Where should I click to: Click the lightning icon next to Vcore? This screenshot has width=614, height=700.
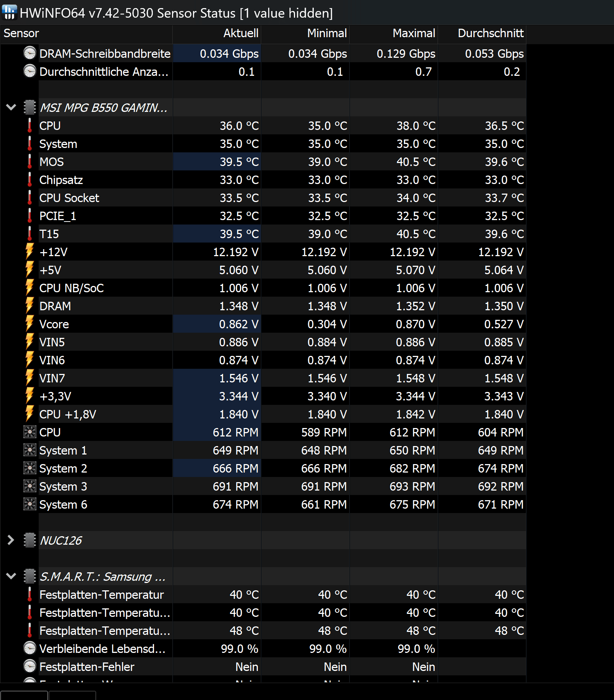pos(29,324)
